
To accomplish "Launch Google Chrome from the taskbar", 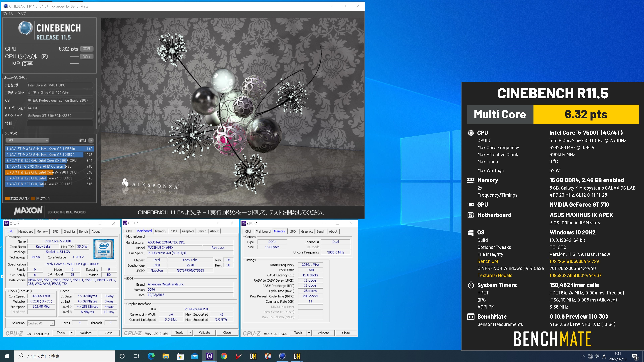I will 224,356.
